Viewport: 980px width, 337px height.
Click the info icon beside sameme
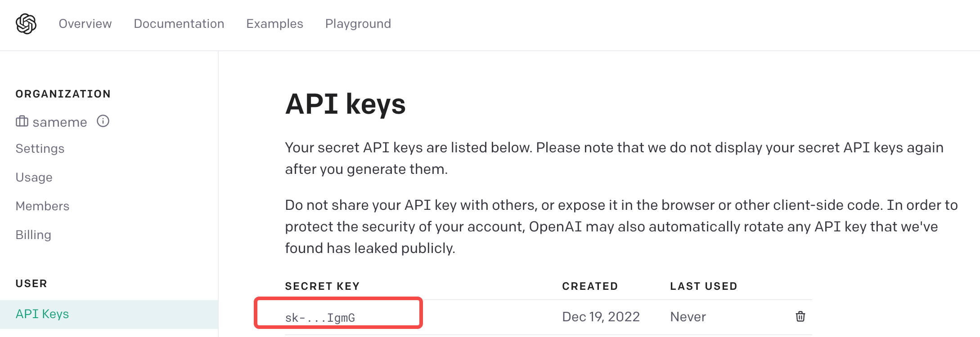(103, 121)
